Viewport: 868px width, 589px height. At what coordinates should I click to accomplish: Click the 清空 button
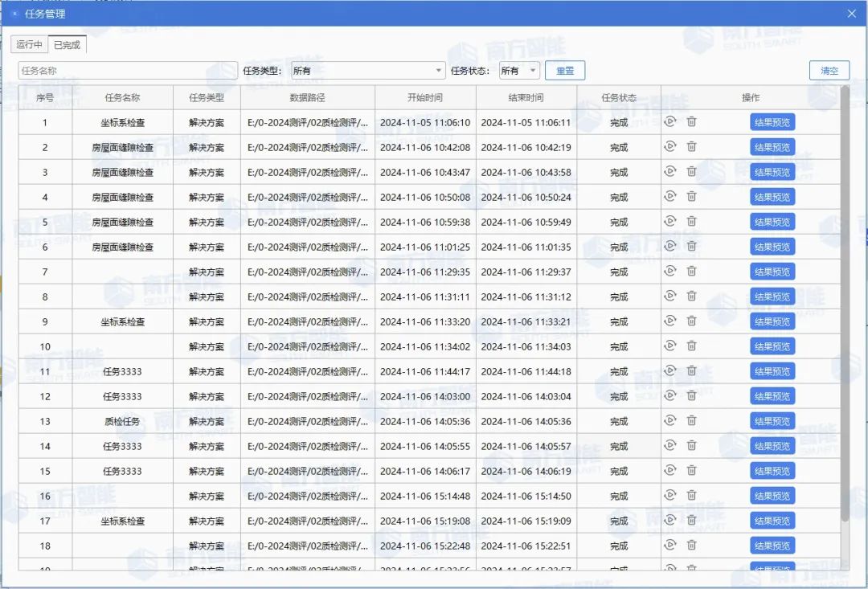pyautogui.click(x=829, y=70)
